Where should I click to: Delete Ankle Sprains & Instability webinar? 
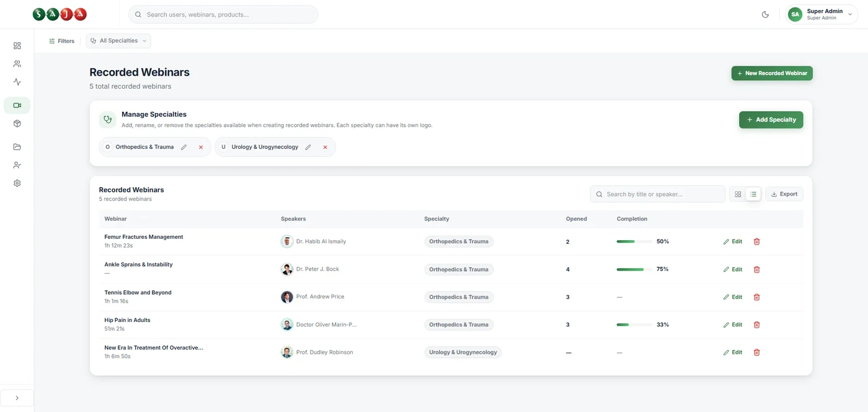click(x=756, y=269)
